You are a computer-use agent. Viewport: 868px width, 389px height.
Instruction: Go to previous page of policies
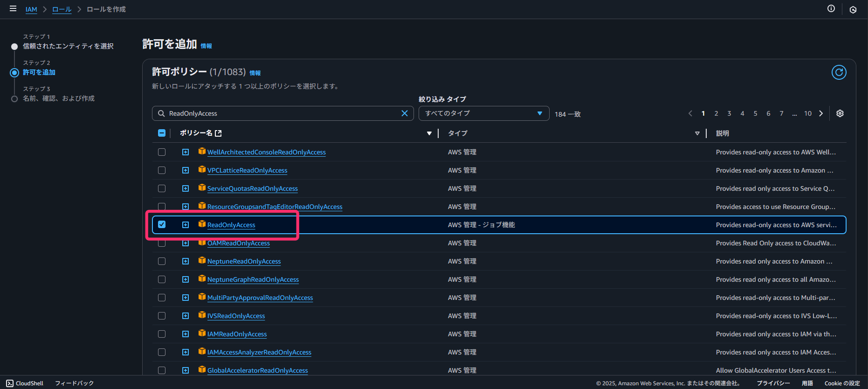tap(690, 113)
